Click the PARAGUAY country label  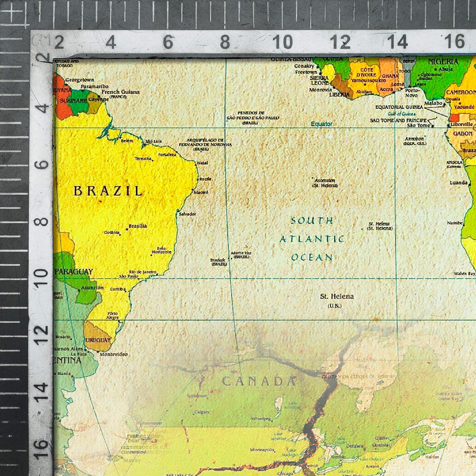pyautogui.click(x=74, y=272)
